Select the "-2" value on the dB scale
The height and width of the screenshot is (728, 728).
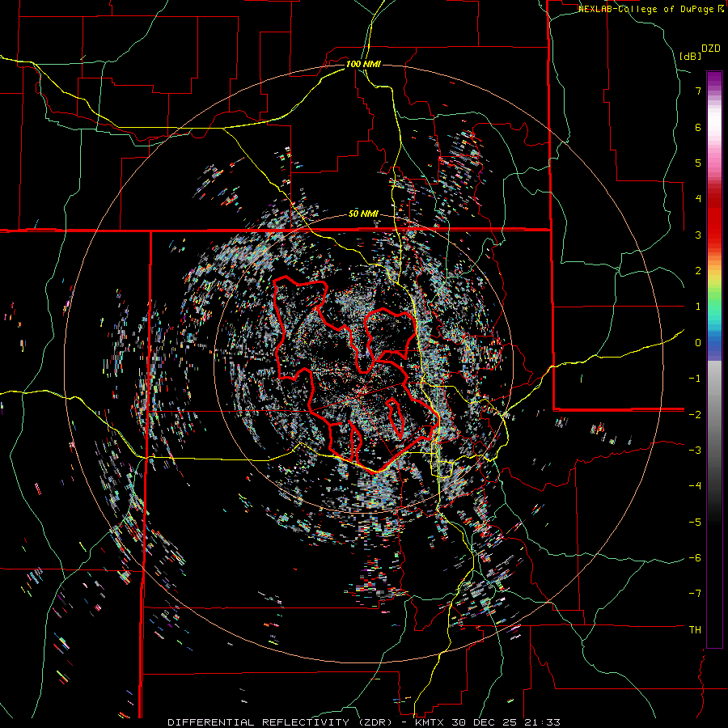[x=695, y=414]
